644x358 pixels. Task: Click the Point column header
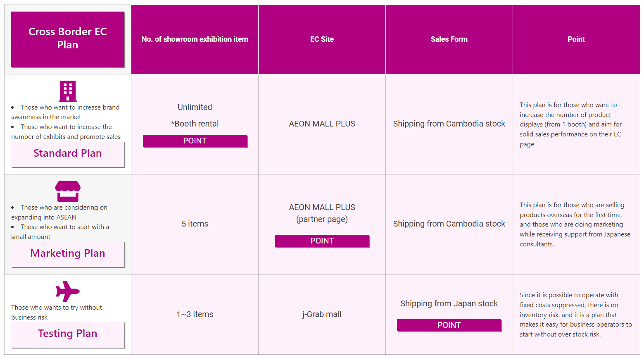[x=576, y=39]
